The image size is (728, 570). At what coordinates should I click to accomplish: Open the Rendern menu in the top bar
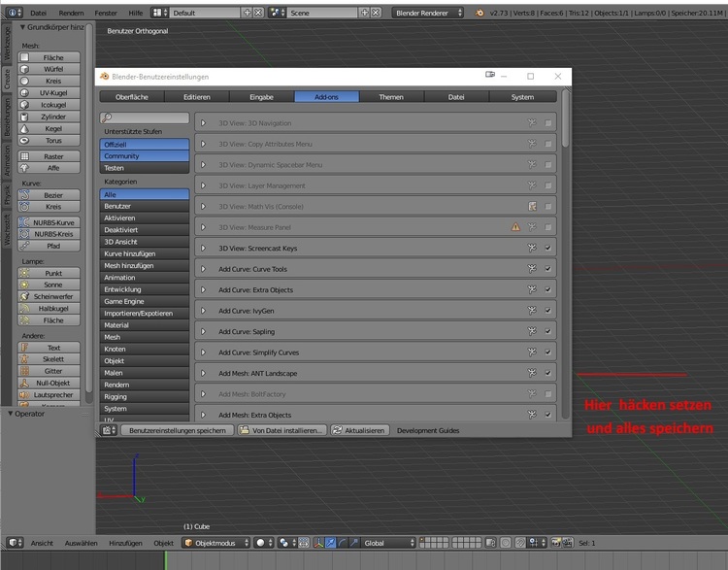(71, 13)
